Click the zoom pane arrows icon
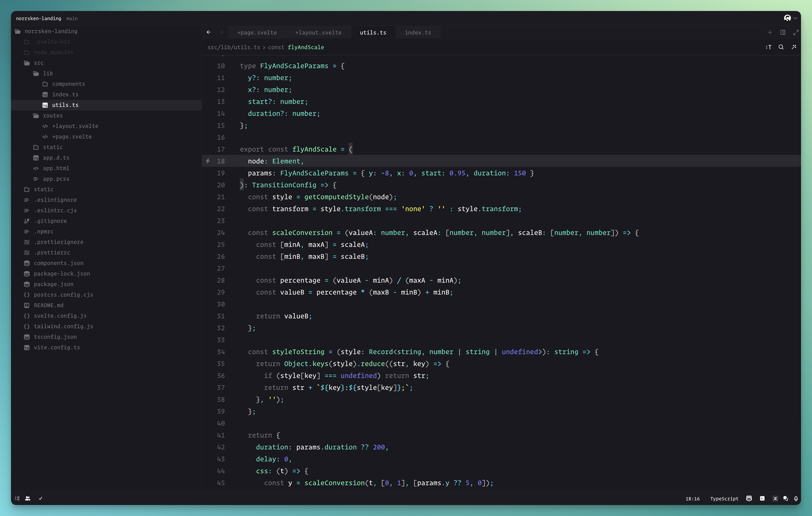The width and height of the screenshot is (812, 516). click(796, 32)
